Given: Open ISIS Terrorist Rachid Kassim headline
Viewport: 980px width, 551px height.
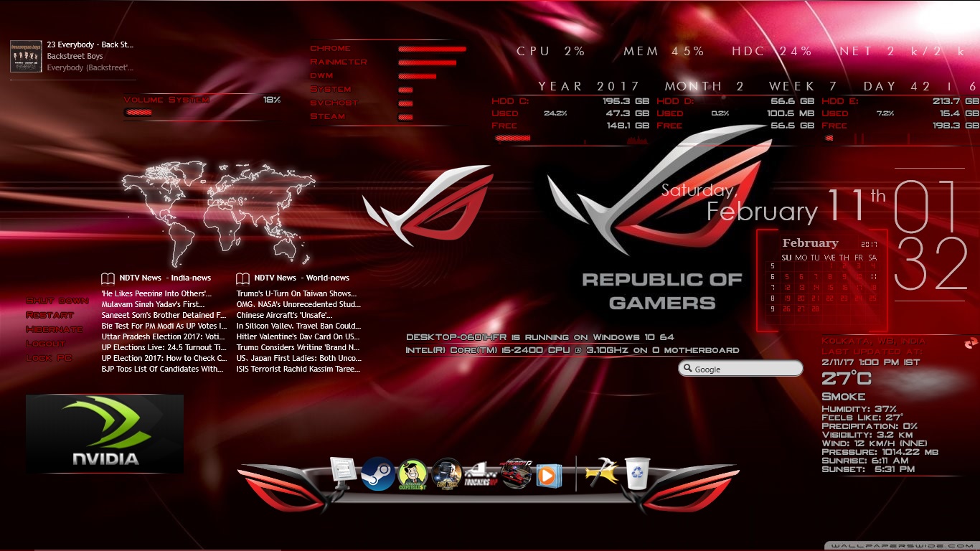Looking at the screenshot, I should coord(298,369).
